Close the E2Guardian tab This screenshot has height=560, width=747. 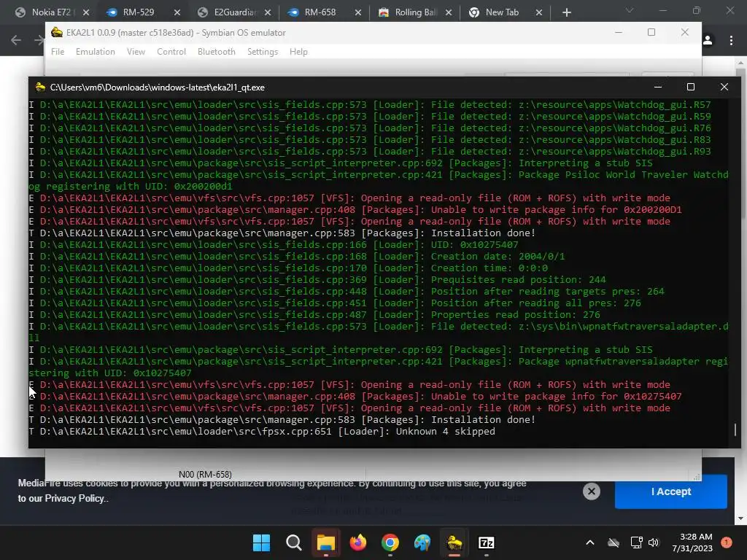click(x=267, y=12)
